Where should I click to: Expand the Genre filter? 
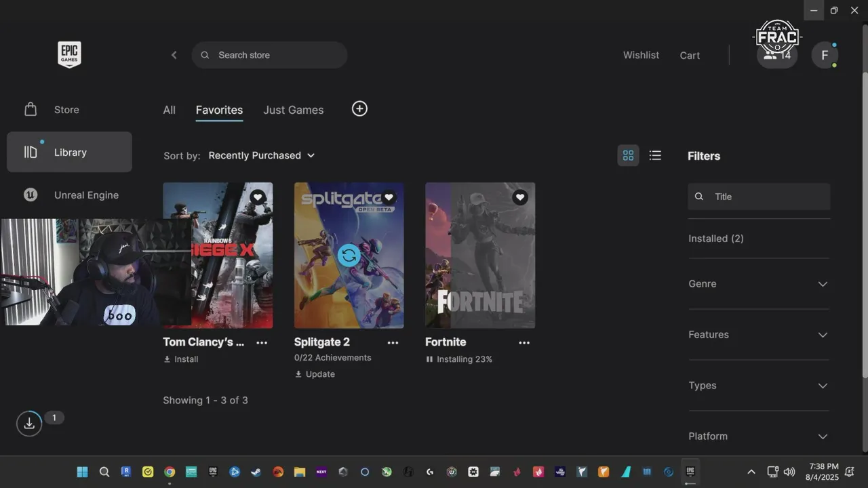[759, 284]
